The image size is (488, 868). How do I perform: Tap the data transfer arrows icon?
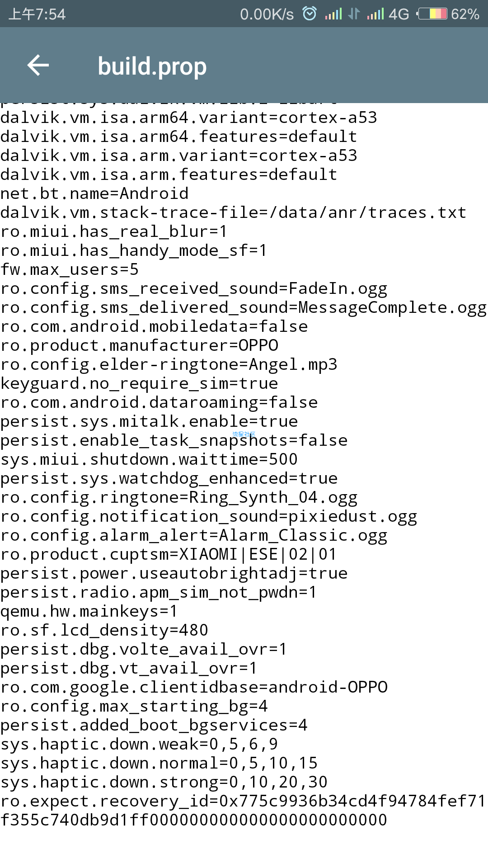pyautogui.click(x=354, y=14)
